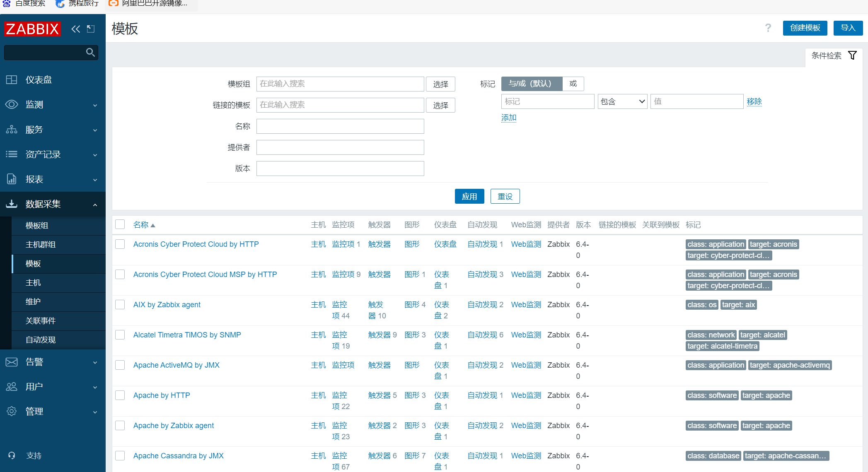
Task: Click the envelope icon for 告警
Action: click(12, 362)
